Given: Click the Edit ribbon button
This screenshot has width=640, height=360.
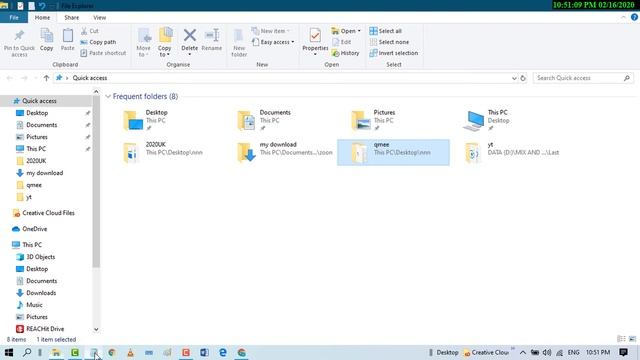Looking at the screenshot, I should (342, 42).
